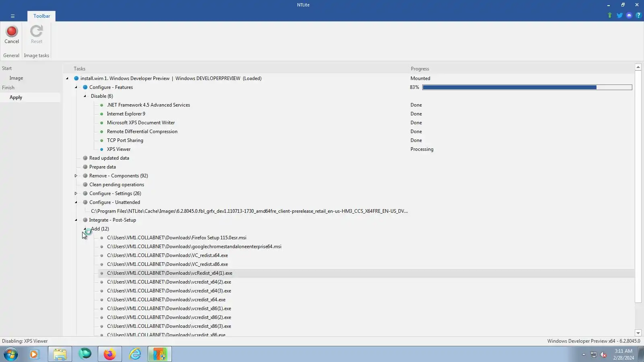Collapse the install.wim tree node
644x362 pixels.
(67, 78)
